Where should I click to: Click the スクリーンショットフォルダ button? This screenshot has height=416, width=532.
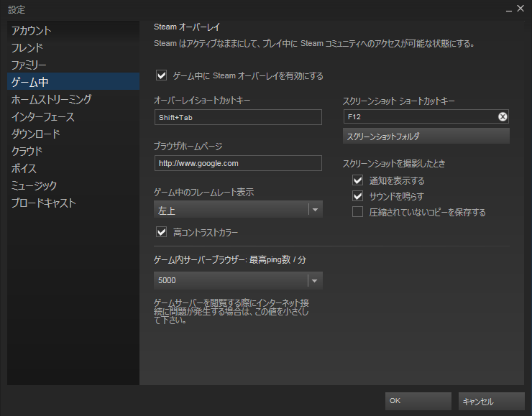click(426, 136)
